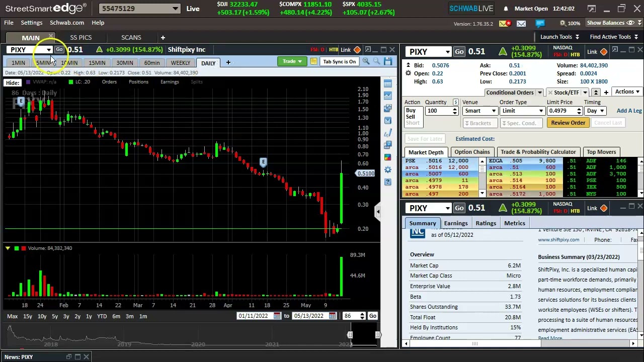The image size is (644, 362).
Task: Open the Help menu
Action: point(98,23)
